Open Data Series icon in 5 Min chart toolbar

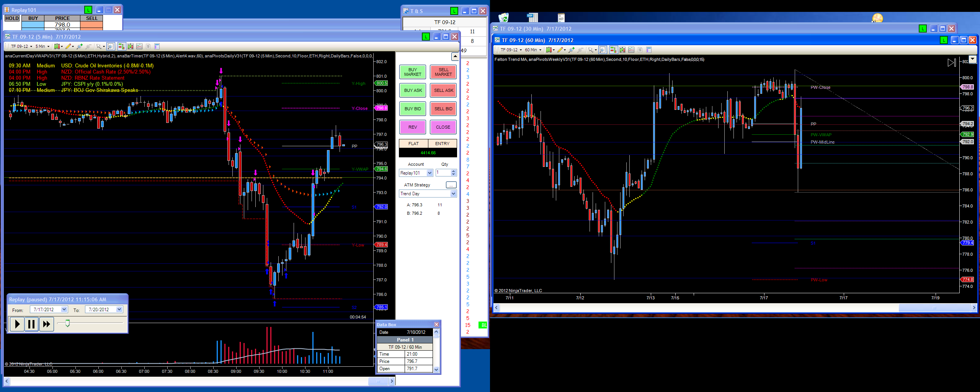coord(131,46)
